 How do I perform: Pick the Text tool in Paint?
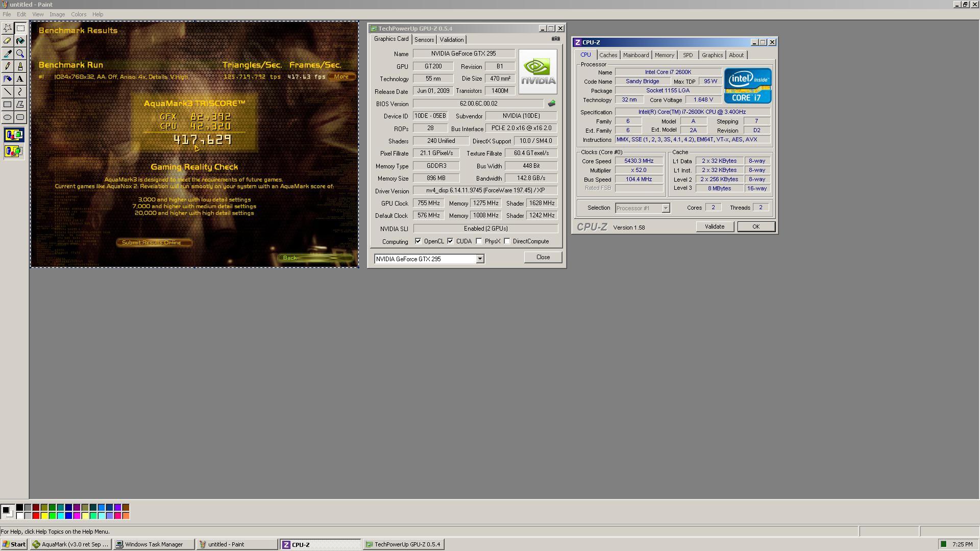point(20,79)
